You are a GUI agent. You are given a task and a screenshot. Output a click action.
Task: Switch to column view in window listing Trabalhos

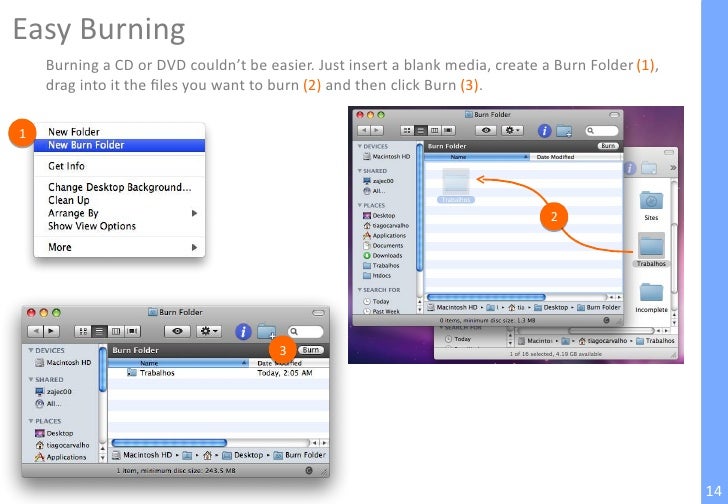point(116,331)
